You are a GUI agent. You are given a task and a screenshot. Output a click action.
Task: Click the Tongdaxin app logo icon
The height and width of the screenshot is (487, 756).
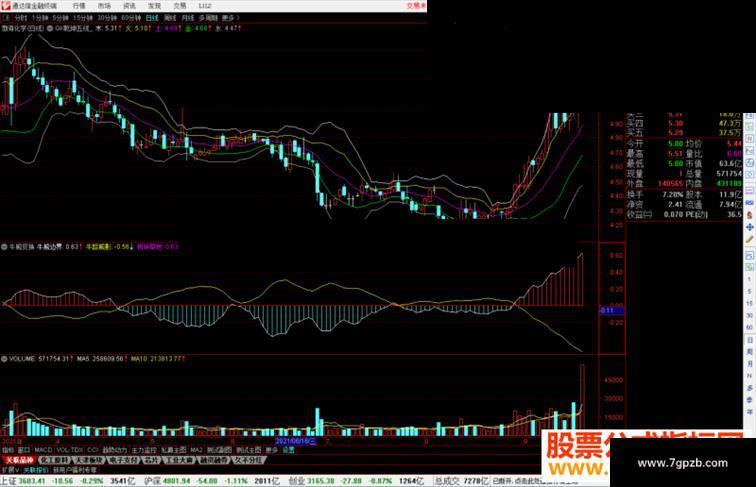[x=5, y=5]
